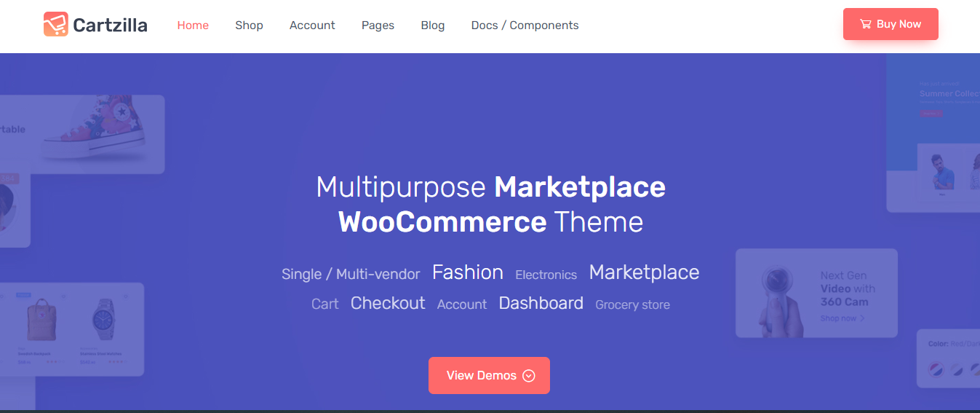Select the Cart tag
The height and width of the screenshot is (413, 980).
324,304
